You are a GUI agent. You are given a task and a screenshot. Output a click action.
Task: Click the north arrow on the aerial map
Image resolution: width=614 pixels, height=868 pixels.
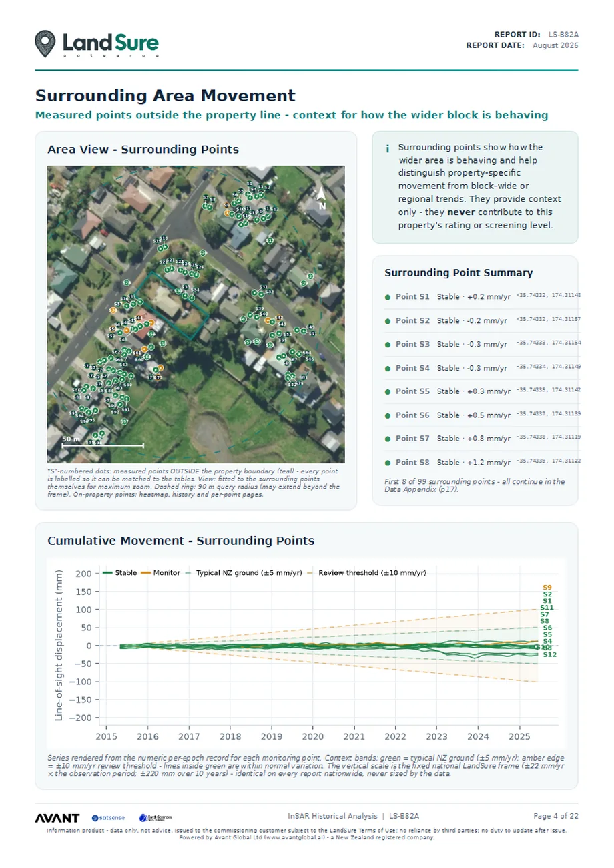tap(322, 198)
